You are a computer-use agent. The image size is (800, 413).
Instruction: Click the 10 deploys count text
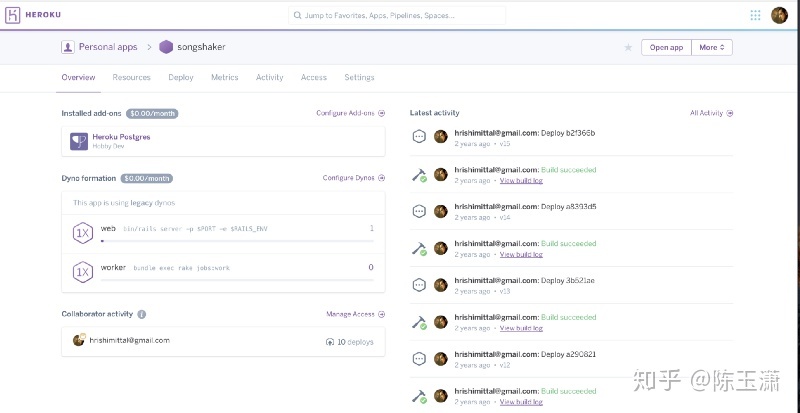355,342
